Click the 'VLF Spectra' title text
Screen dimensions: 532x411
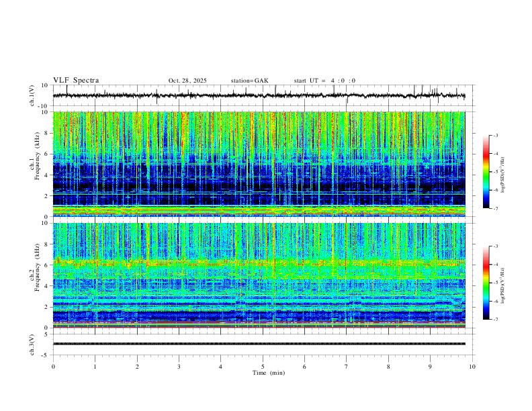pyautogui.click(x=76, y=81)
